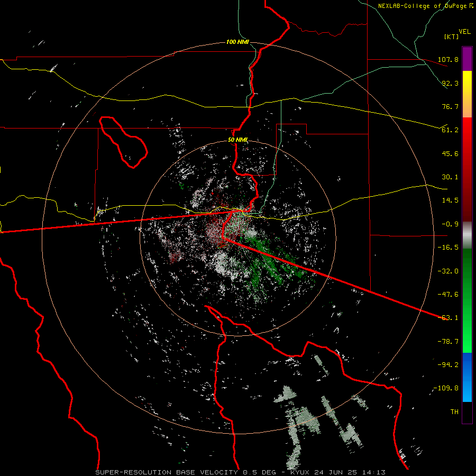Click the 14.5 velocity scale value
The image size is (476, 476).
[x=450, y=200]
